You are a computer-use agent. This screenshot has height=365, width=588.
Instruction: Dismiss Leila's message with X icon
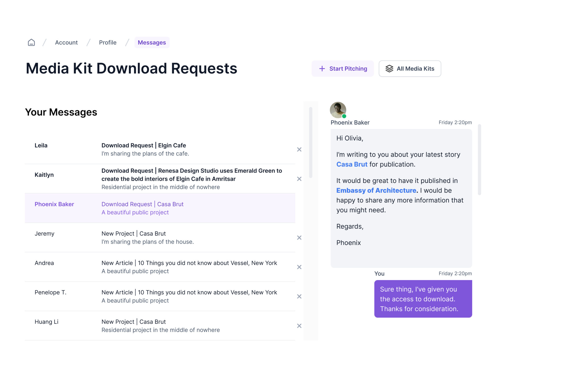point(299,149)
